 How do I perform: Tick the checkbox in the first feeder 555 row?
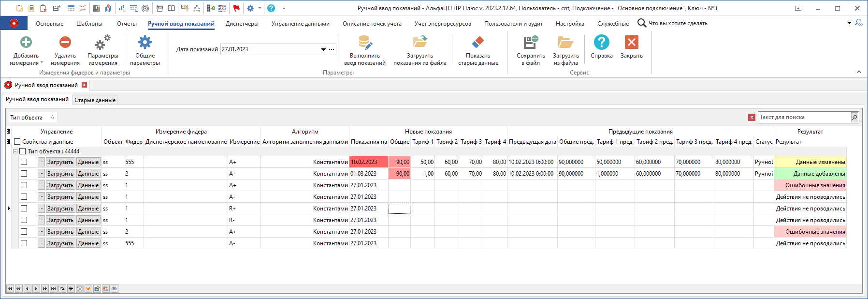coord(24,162)
